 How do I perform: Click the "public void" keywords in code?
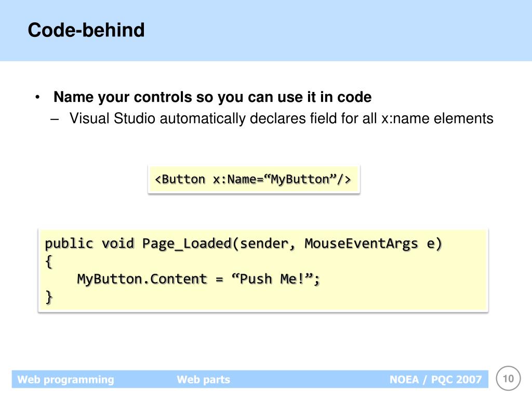click(x=89, y=244)
